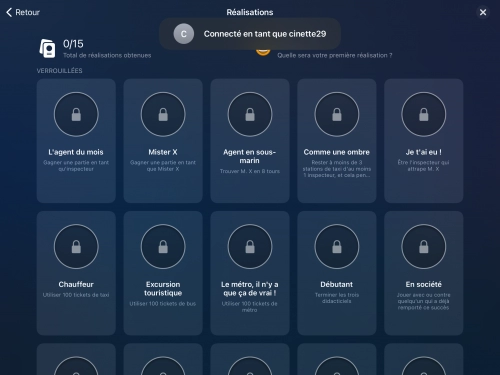
Task: Click description 'Gagner une partie en tant que Mister X'
Action: point(163,166)
